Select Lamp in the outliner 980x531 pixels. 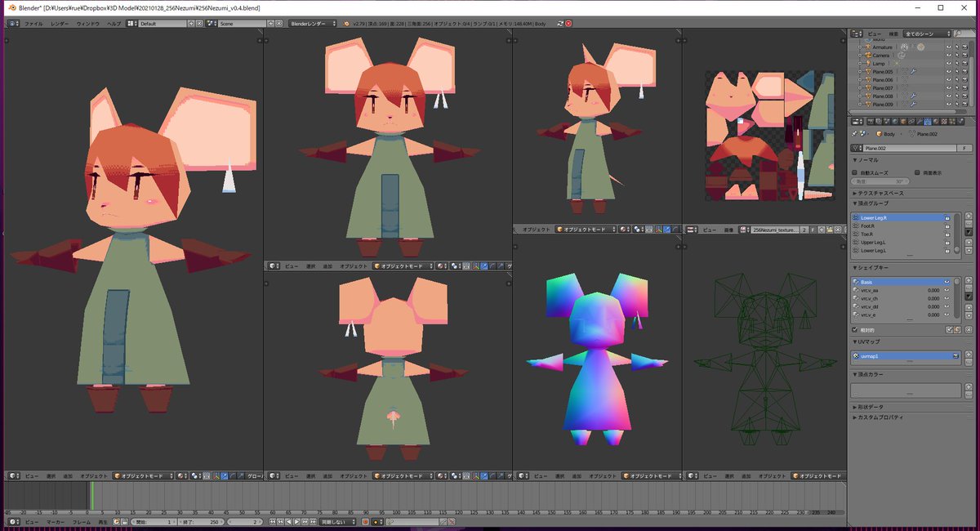click(x=879, y=64)
